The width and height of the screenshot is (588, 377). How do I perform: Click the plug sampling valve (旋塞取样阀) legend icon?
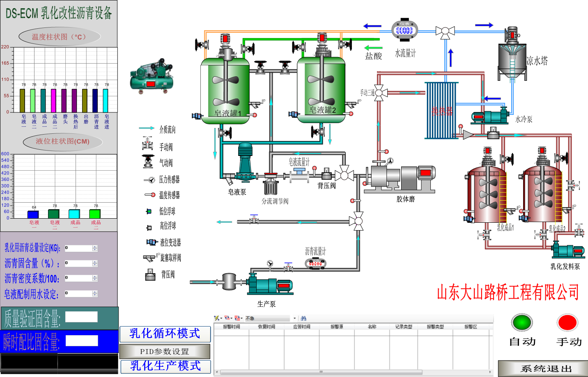[151, 258]
